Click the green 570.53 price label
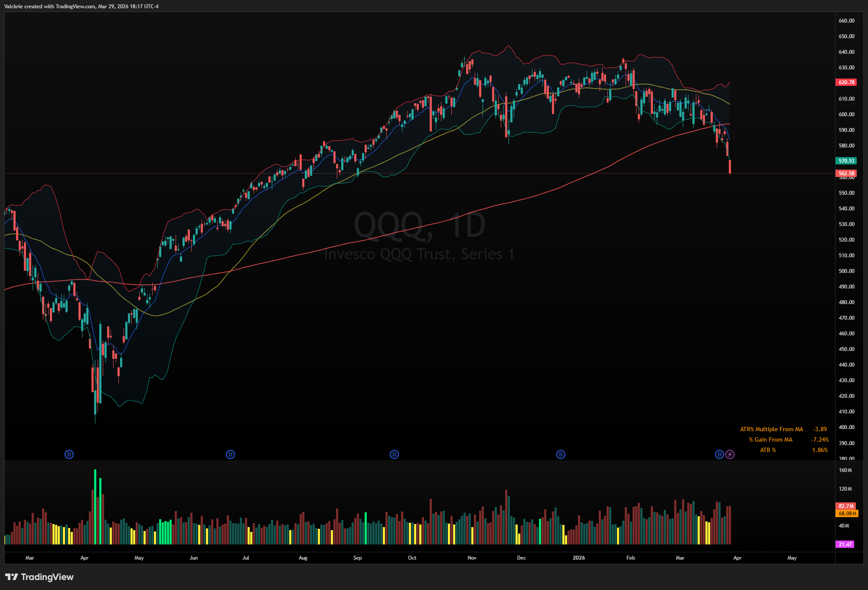 (x=846, y=161)
